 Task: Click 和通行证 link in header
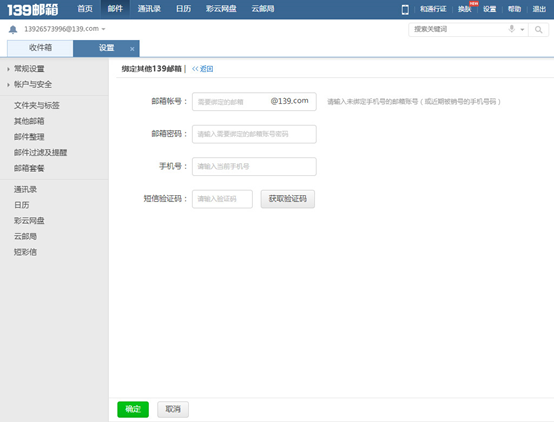(433, 9)
